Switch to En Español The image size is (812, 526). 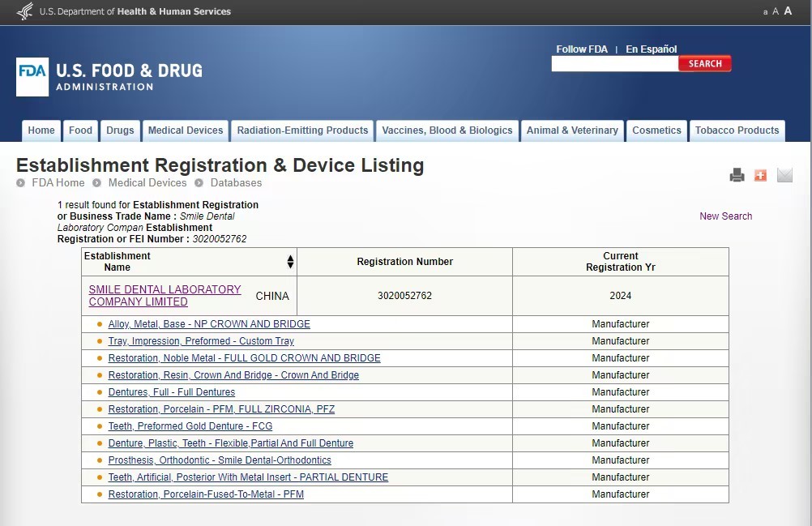click(651, 49)
